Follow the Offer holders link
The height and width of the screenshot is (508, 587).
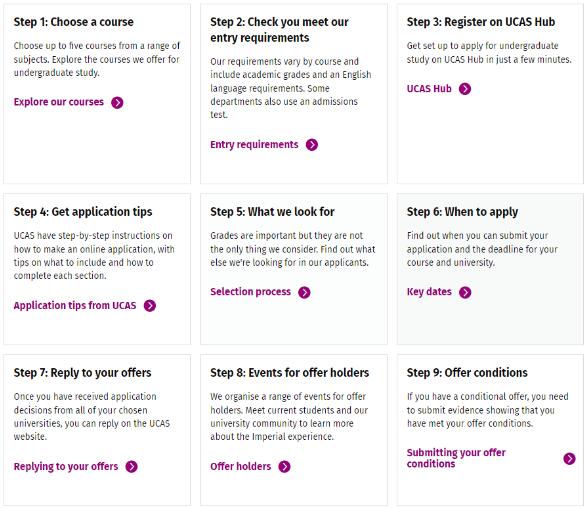[240, 466]
